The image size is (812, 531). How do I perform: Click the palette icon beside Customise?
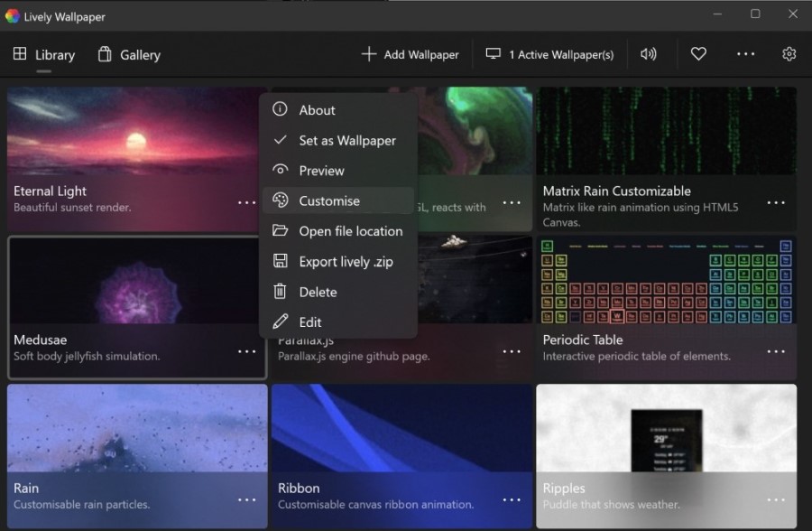click(x=281, y=200)
